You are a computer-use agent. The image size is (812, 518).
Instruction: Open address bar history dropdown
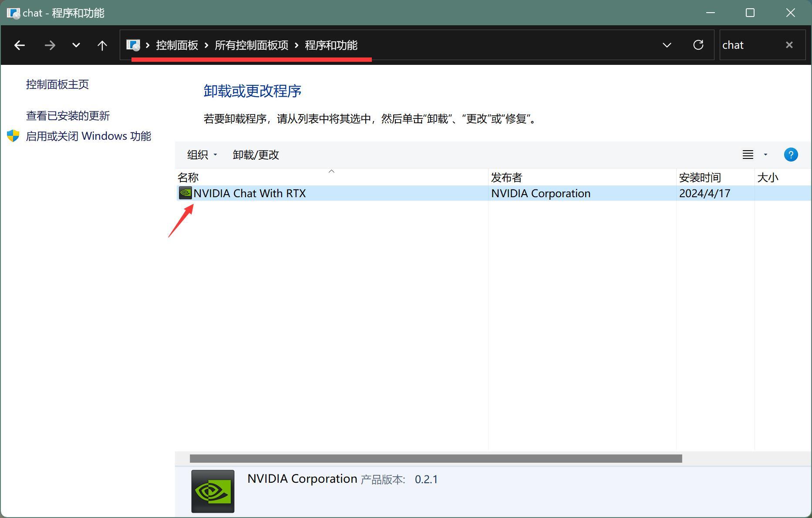(667, 45)
